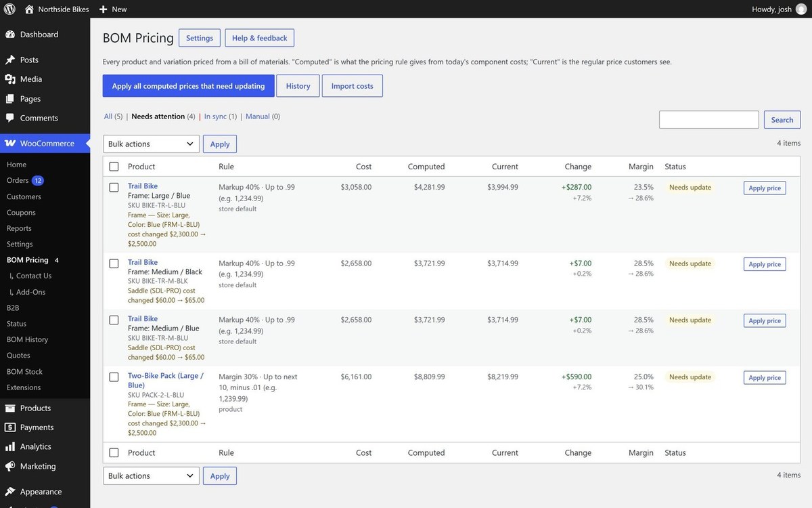Viewport: 812px width, 508px height.
Task: Open pricing History button
Action: [298, 86]
